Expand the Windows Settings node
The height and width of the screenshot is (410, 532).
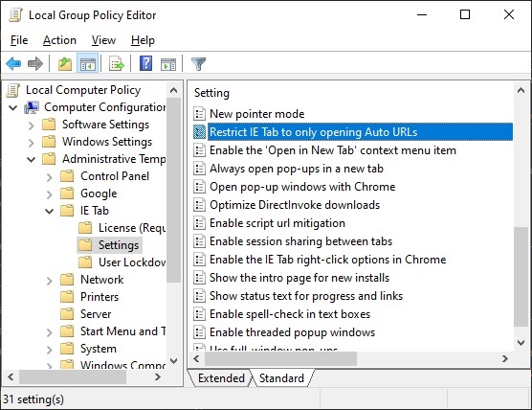click(x=32, y=143)
